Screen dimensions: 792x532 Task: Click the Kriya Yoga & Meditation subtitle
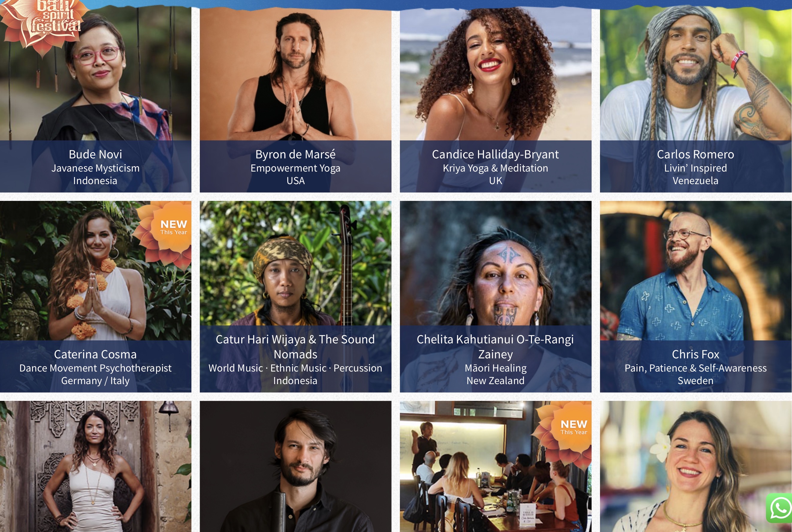pos(495,168)
